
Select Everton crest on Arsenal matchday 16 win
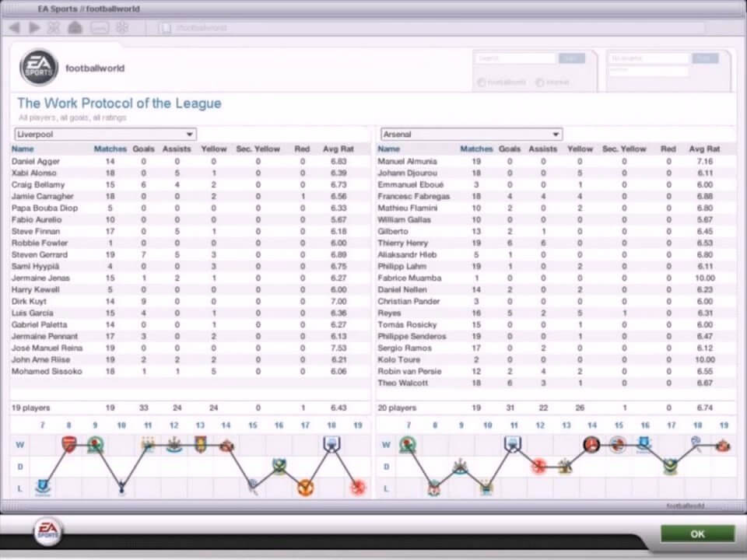point(644,444)
